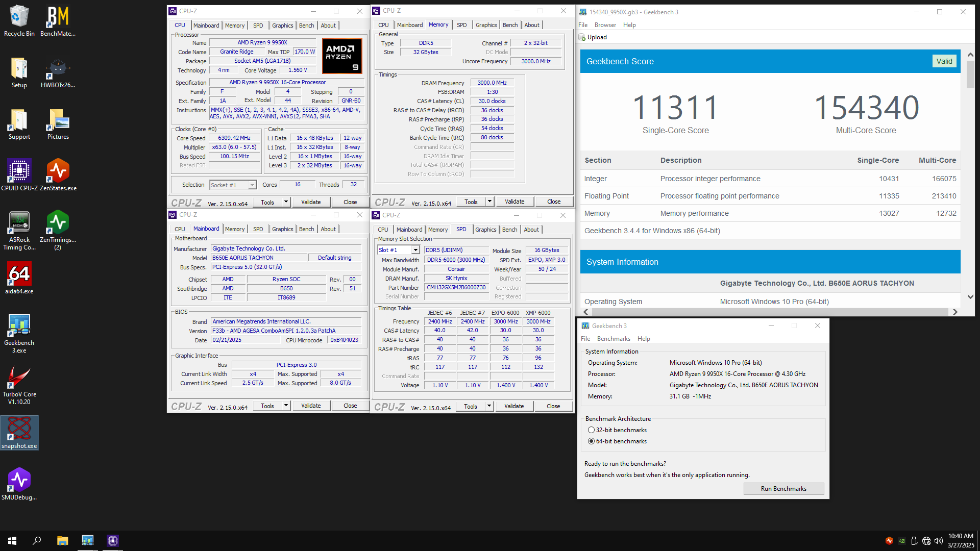Click Tools button in Mainboard window
The image size is (980, 551).
[x=267, y=406]
